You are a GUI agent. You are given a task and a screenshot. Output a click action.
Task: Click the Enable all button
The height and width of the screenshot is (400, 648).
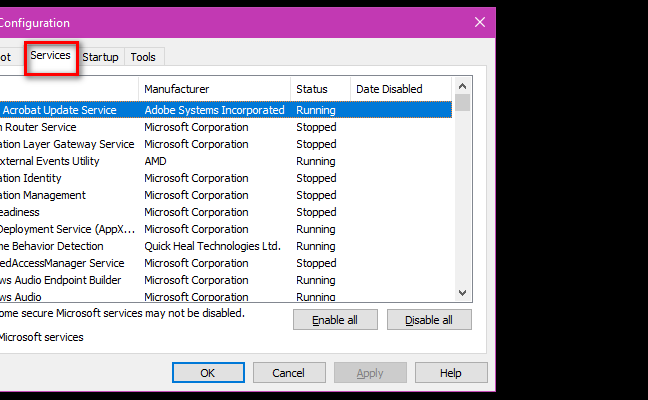point(335,320)
